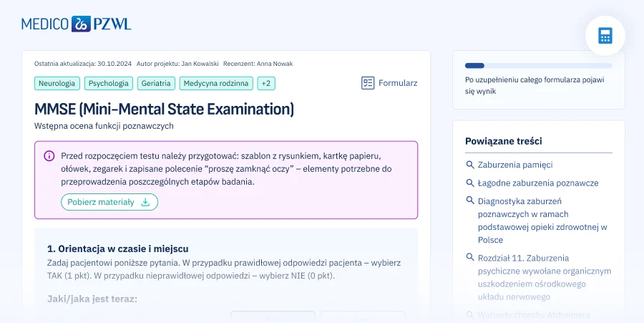Click the search icon beside Zaburzenia pamięci

(x=470, y=165)
